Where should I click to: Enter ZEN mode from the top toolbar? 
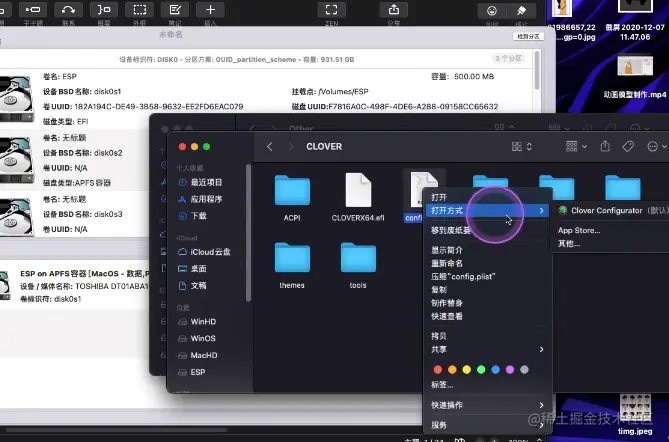pyautogui.click(x=332, y=10)
